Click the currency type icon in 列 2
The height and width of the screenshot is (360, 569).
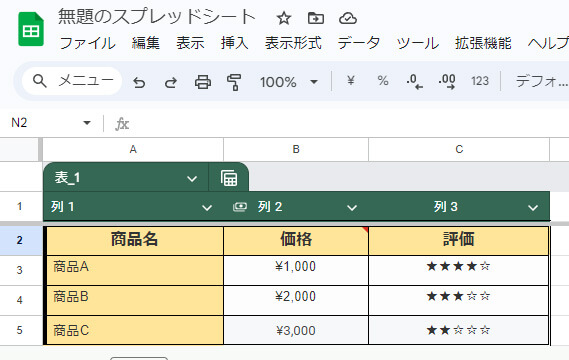coord(240,207)
